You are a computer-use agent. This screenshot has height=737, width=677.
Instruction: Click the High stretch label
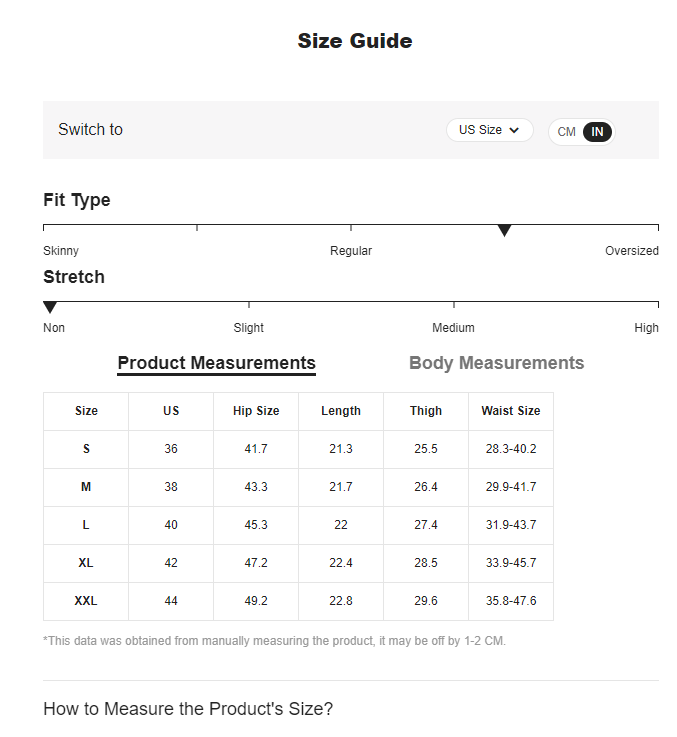pyautogui.click(x=646, y=328)
